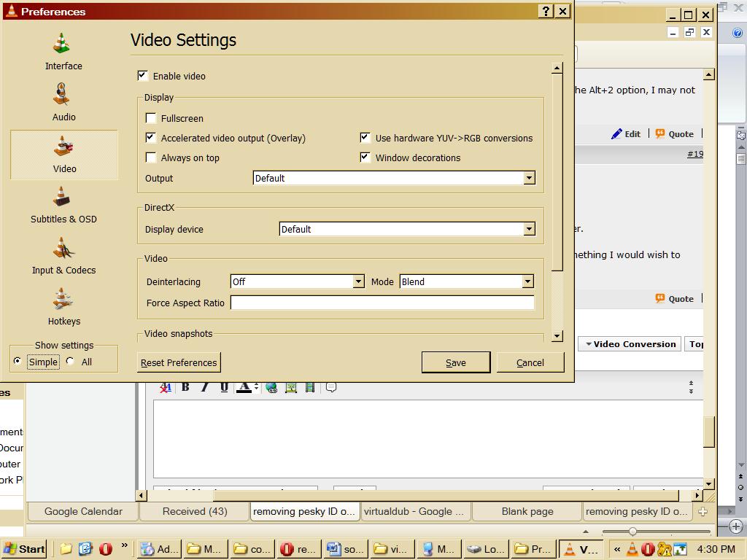Viewport: 747px width, 560px height.
Task: Click the #19 post number link
Action: [695, 154]
